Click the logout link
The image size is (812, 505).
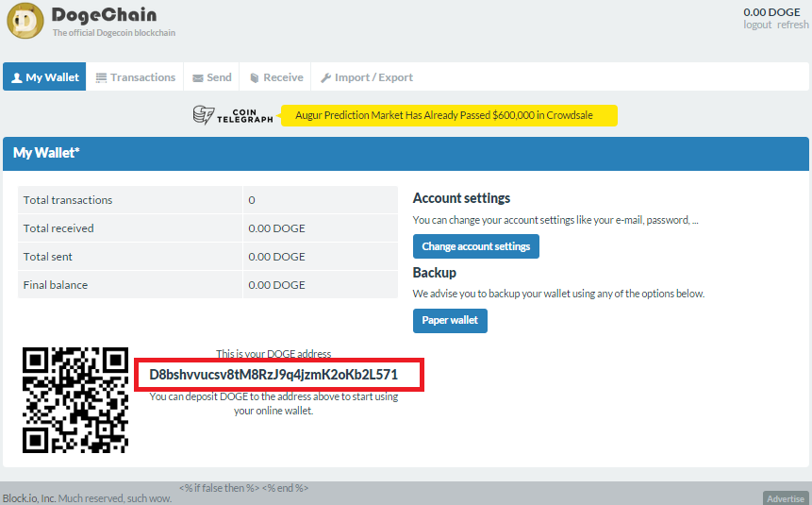tap(757, 25)
